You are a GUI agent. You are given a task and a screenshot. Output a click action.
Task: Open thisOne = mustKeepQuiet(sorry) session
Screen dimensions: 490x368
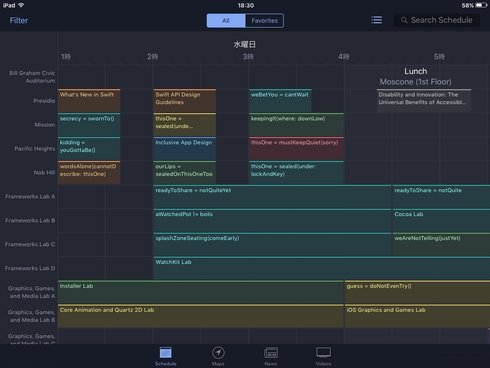(x=296, y=148)
